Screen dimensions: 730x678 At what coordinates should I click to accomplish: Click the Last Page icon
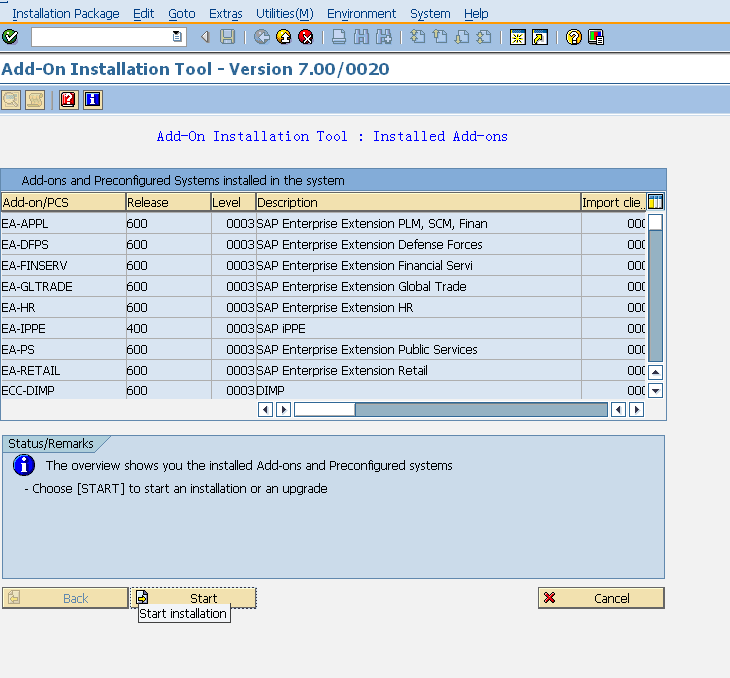click(x=484, y=37)
